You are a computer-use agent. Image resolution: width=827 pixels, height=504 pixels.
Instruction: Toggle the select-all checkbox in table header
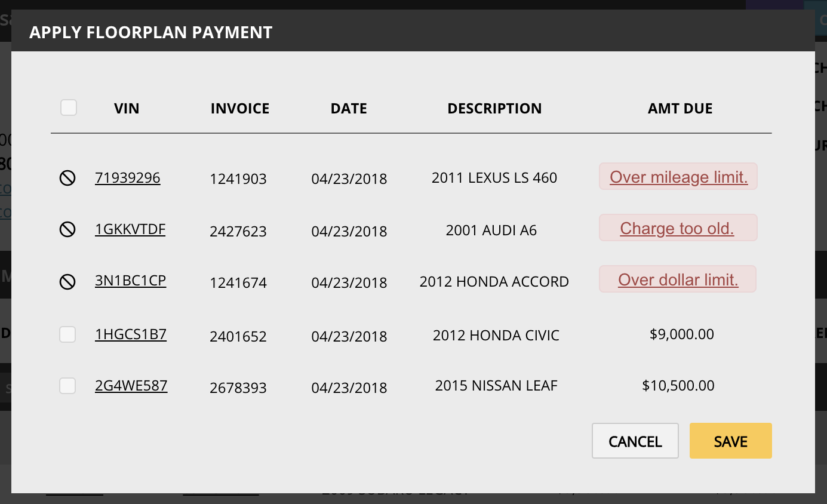tap(69, 108)
